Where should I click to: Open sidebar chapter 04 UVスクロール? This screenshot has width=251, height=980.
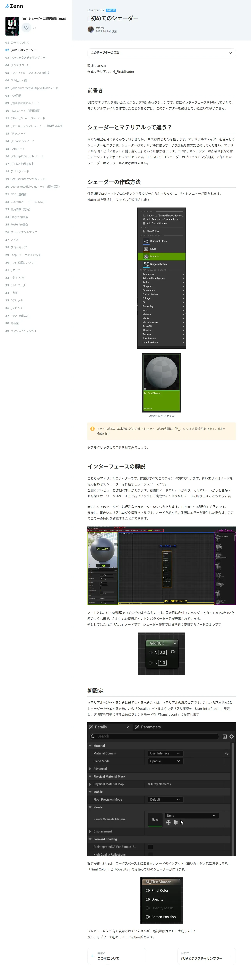pos(17,65)
